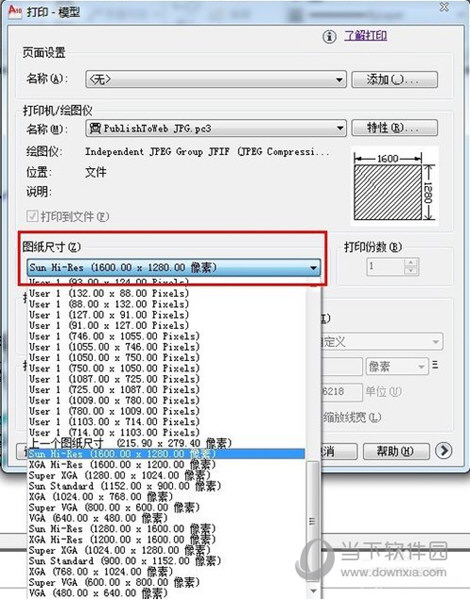
Task: Pick XGA (768.00 x 1024.00 像素)
Action: click(167, 572)
